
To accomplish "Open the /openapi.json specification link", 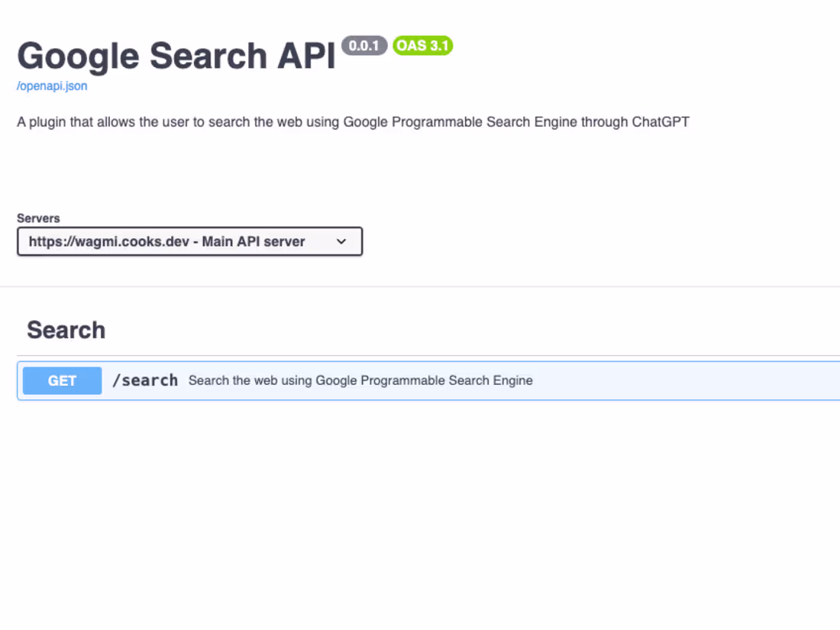I will [51, 86].
